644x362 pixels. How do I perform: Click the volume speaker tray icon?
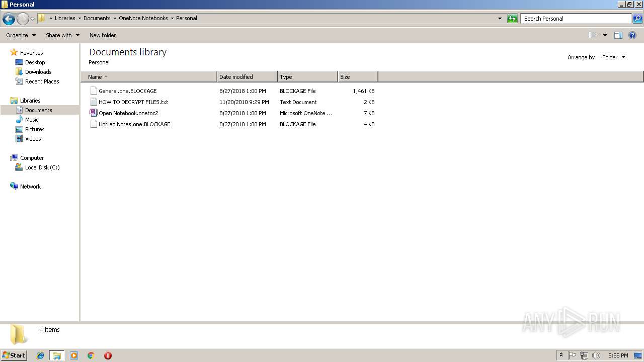click(596, 355)
